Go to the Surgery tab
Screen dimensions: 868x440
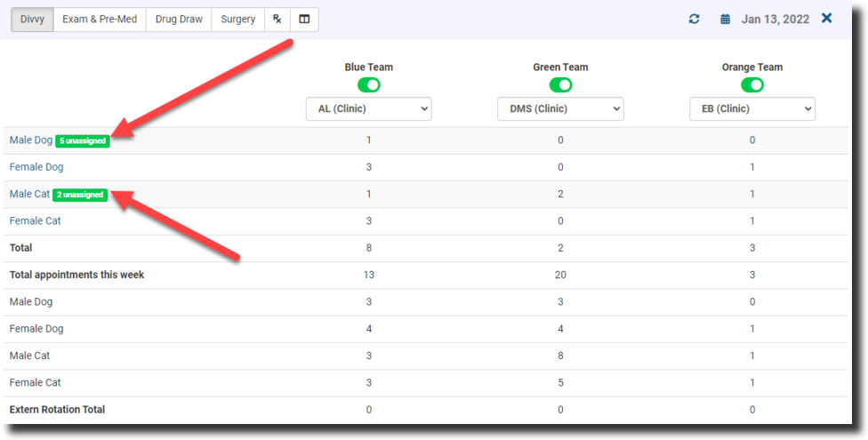[237, 19]
